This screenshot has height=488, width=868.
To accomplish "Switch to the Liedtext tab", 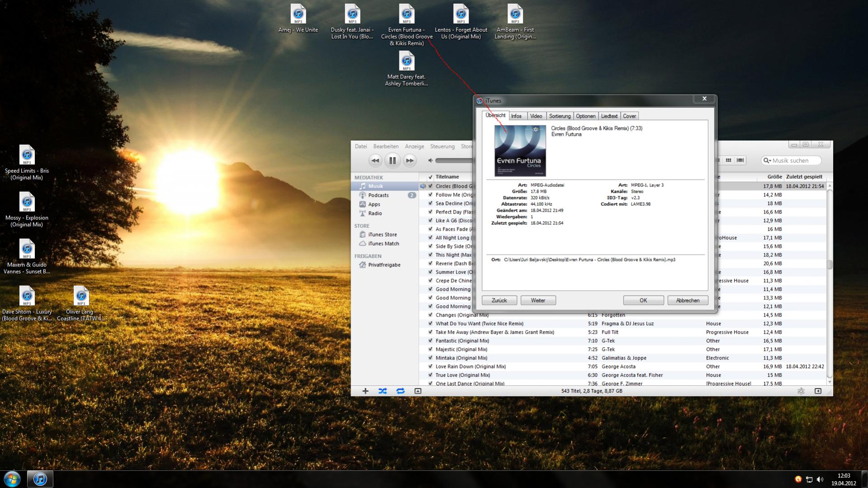I will point(609,116).
